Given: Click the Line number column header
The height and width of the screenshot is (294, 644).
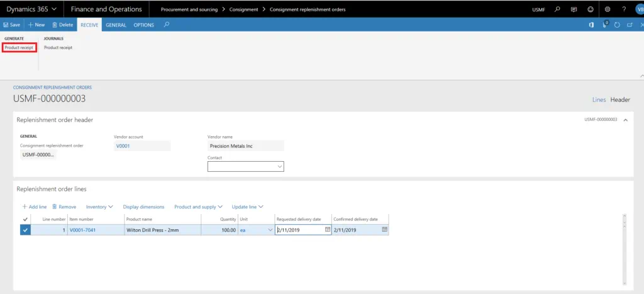Looking at the screenshot, I should coord(54,219).
